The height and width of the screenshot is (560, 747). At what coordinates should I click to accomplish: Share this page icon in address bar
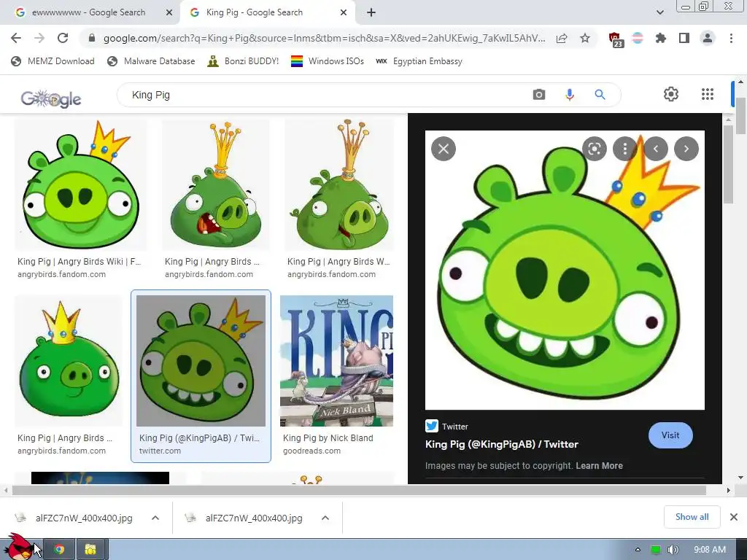pos(562,38)
